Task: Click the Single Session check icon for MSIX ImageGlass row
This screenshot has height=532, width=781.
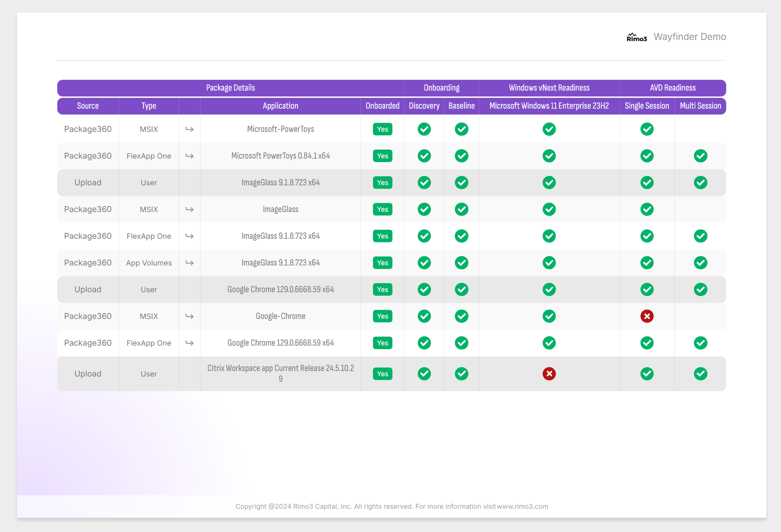Action: pos(647,209)
